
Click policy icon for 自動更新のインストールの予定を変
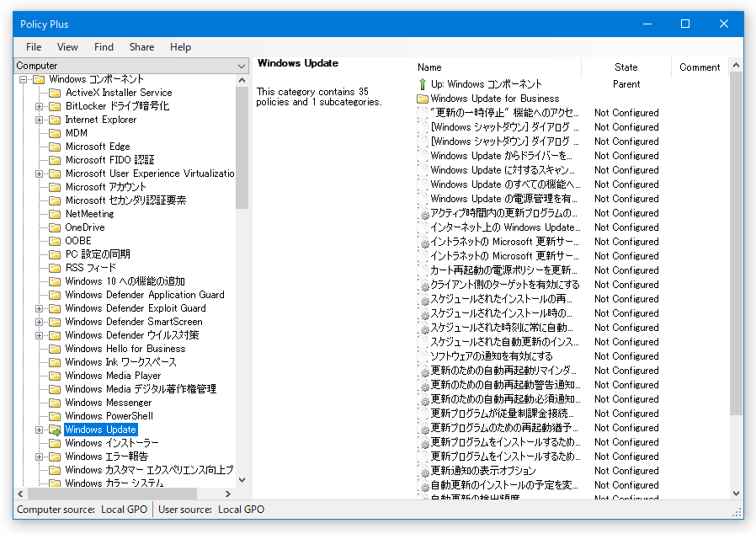[x=423, y=485]
